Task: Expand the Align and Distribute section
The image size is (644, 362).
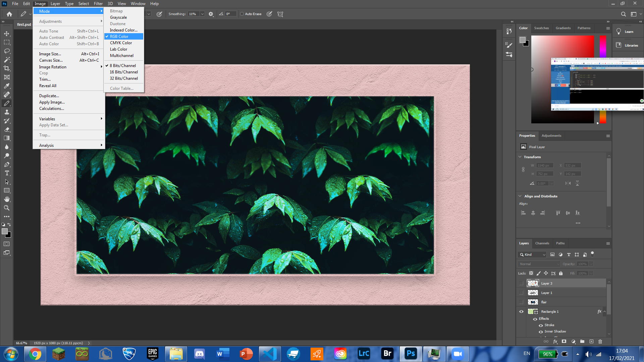Action: 521,196
